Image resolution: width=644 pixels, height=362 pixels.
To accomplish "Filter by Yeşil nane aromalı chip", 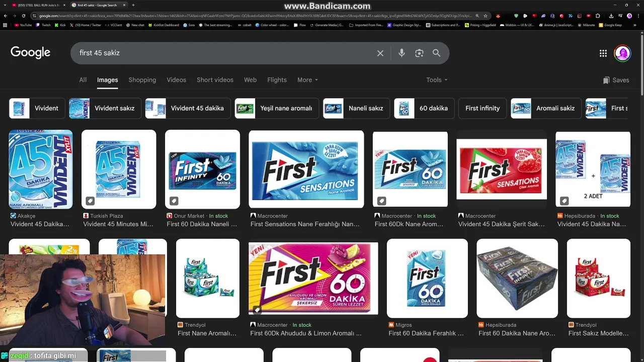I will click(277, 108).
